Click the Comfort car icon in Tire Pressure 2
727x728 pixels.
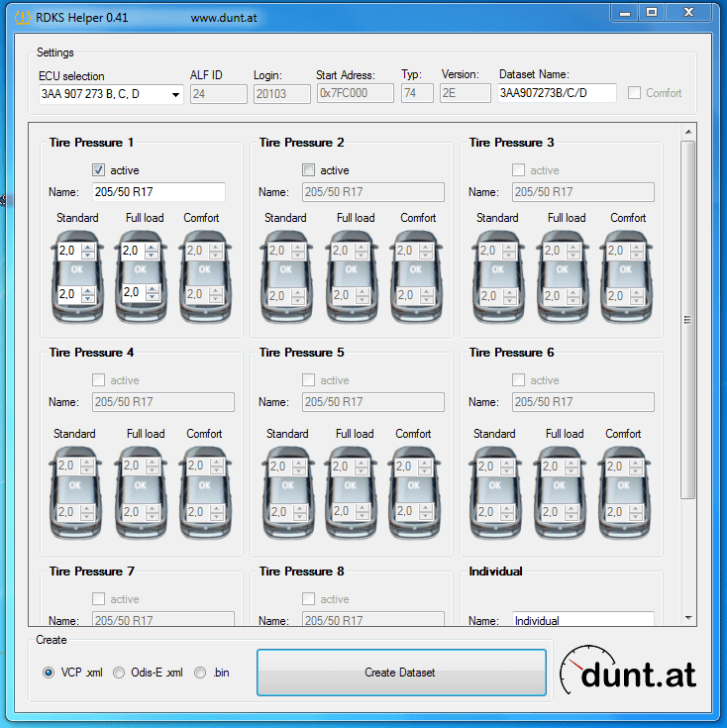click(416, 276)
